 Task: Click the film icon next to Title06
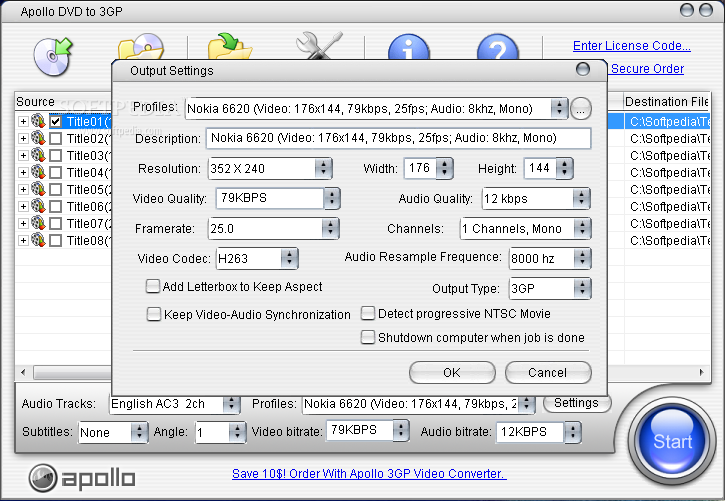click(38, 207)
